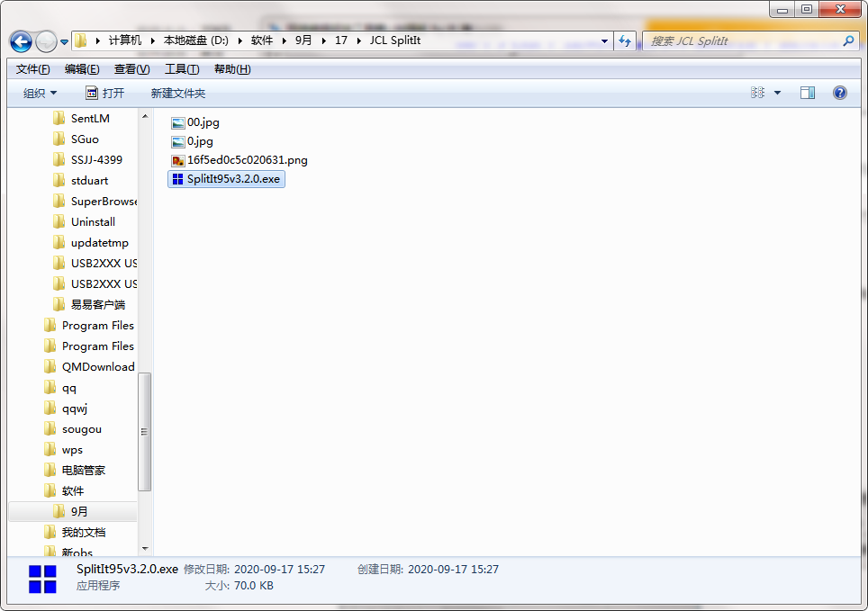The image size is (868, 611).
Task: Select SentLM folder in tree
Action: pyautogui.click(x=82, y=119)
